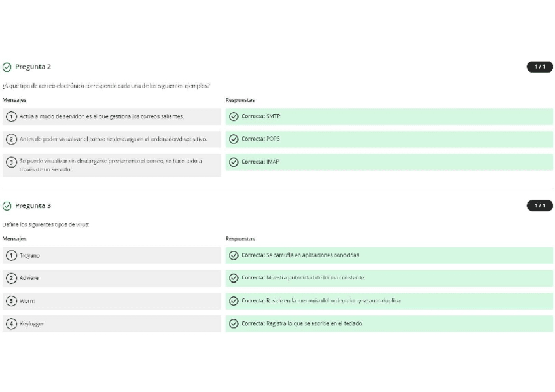Click number 2 circle beside Adware
555x392 pixels.
(11, 278)
